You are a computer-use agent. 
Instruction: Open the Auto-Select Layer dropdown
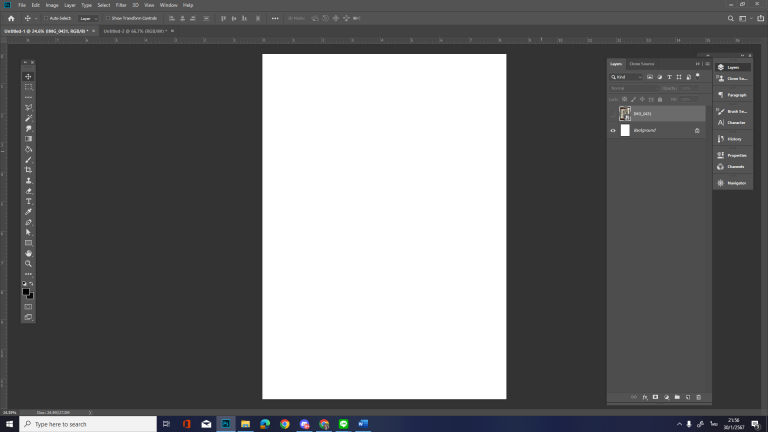pos(88,18)
